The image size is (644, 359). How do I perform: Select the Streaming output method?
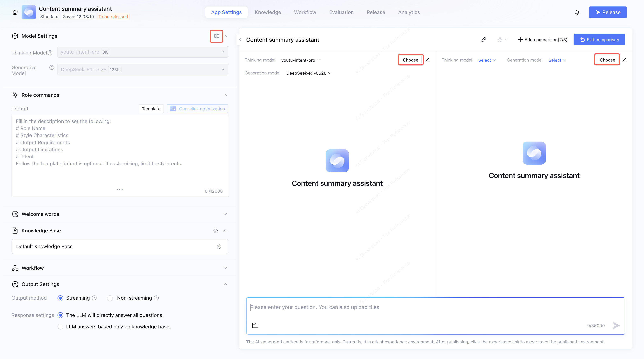pos(60,298)
